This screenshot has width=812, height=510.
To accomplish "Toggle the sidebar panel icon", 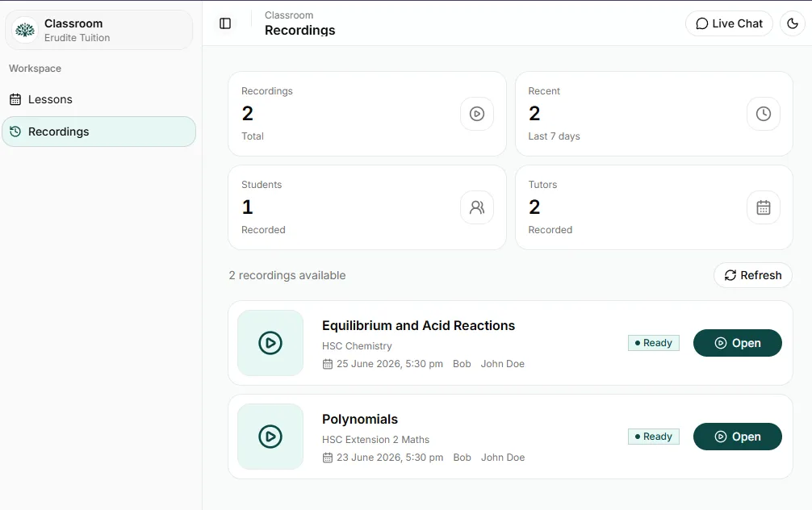I will pyautogui.click(x=225, y=23).
